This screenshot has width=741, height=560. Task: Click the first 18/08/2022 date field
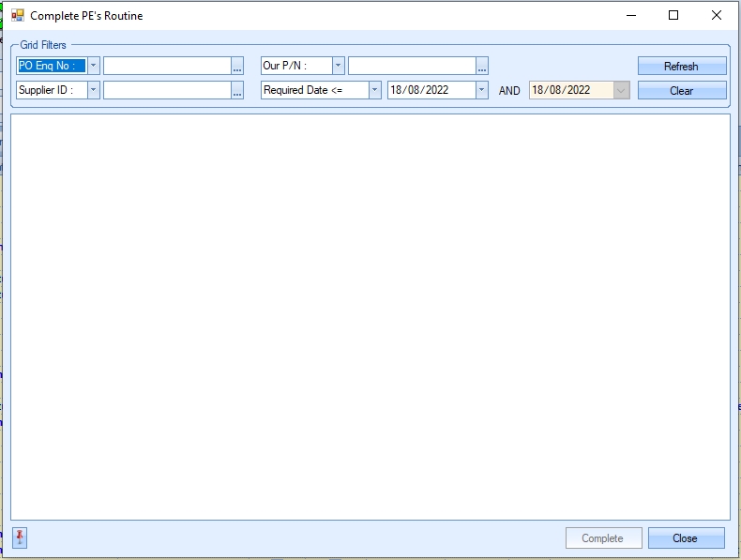point(430,90)
